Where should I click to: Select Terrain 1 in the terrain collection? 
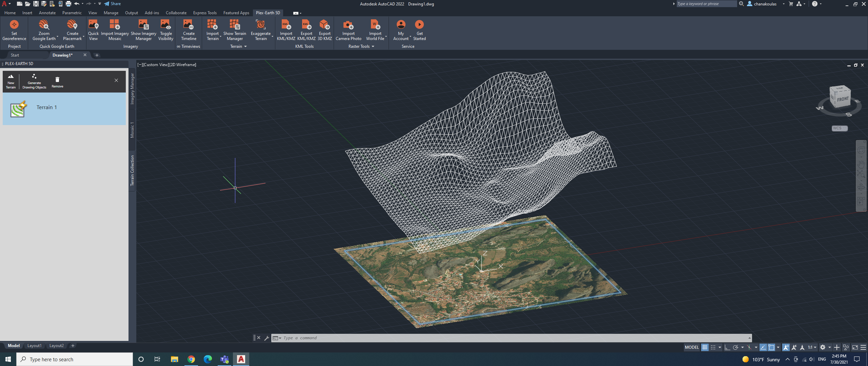[63, 108]
